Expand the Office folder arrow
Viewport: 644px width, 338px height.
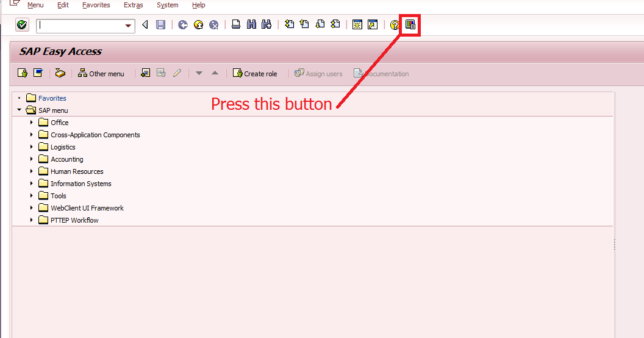tap(31, 123)
